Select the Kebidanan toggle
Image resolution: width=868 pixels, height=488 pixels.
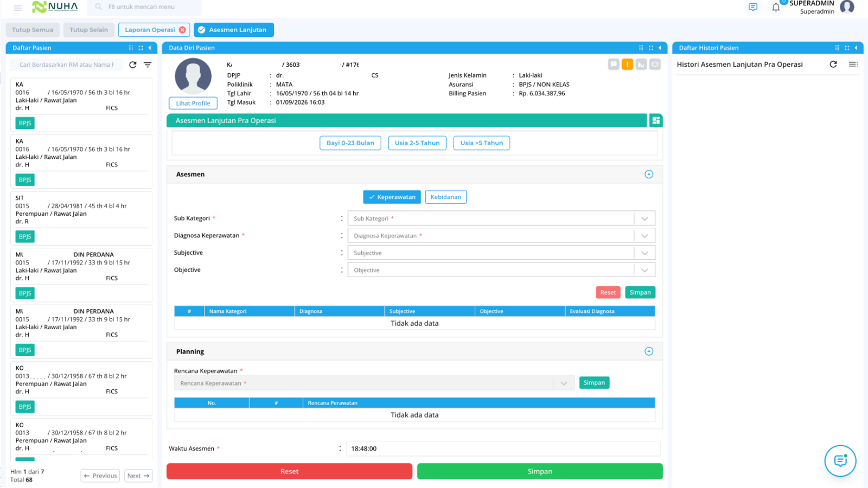[446, 197]
